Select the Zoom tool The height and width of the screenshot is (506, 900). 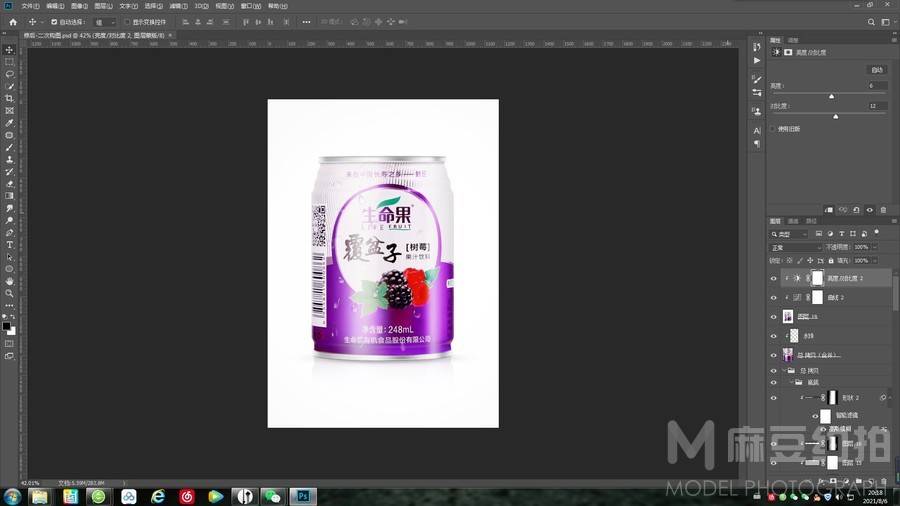9,293
